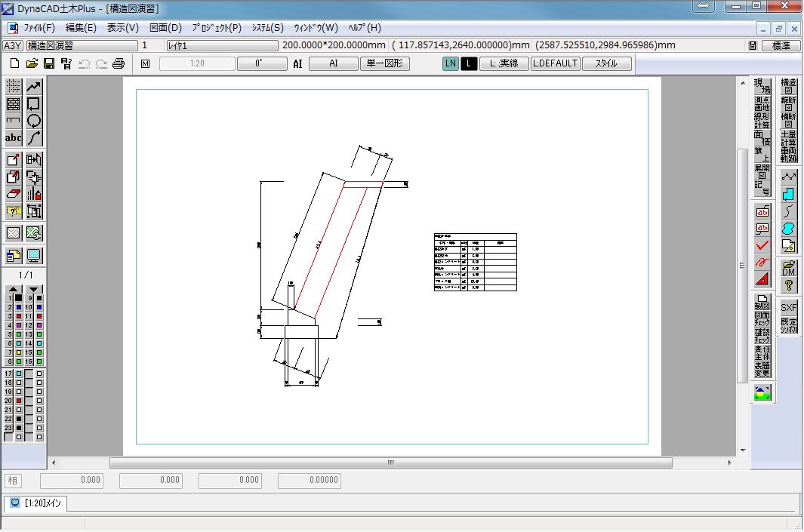Open the レイヤ1 layer selector
804x532 pixels.
tap(222, 45)
